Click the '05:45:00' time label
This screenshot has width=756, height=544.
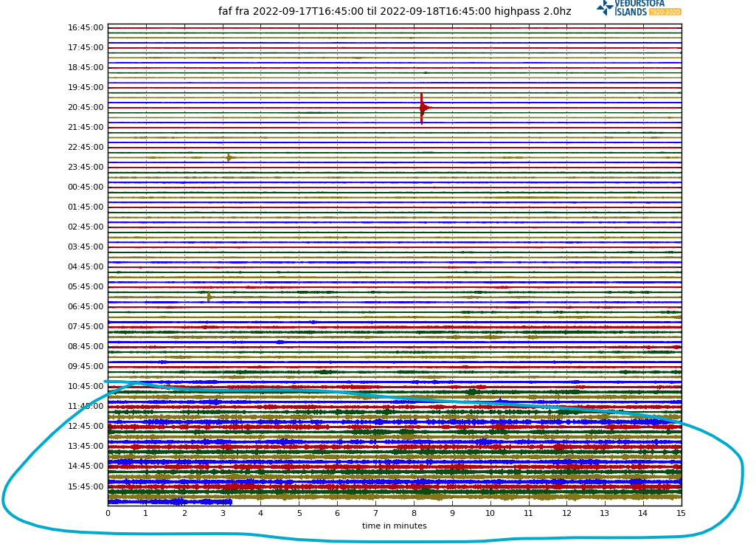(86, 286)
